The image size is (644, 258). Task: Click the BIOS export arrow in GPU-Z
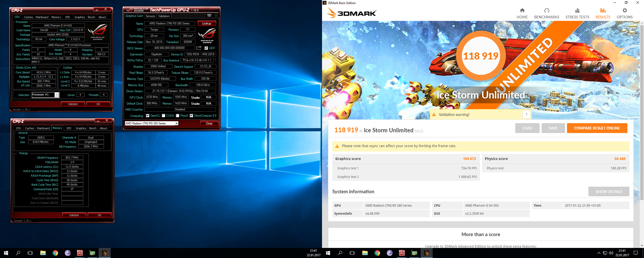[199, 48]
